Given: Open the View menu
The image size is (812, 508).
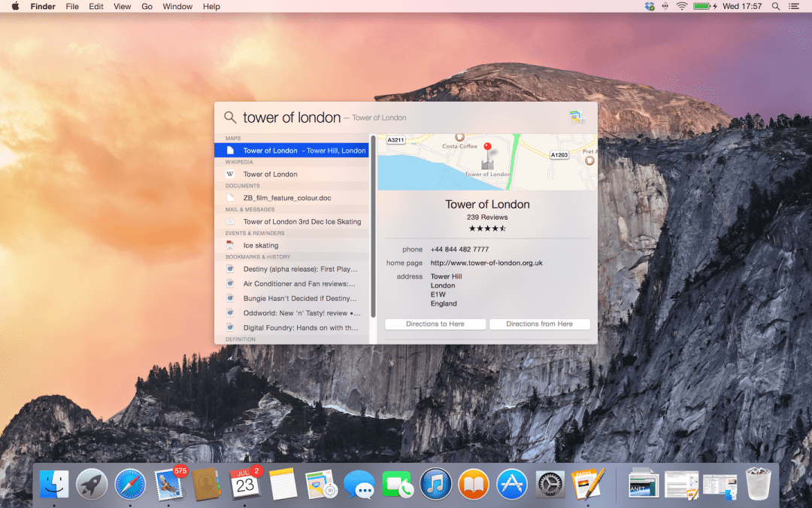Looking at the screenshot, I should [x=123, y=6].
